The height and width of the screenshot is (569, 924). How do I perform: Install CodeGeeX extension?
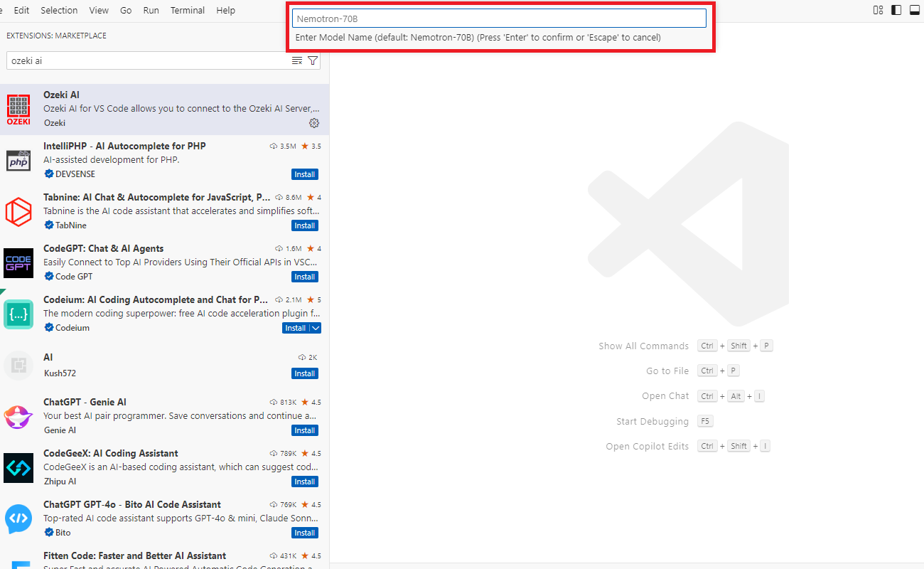(x=305, y=482)
